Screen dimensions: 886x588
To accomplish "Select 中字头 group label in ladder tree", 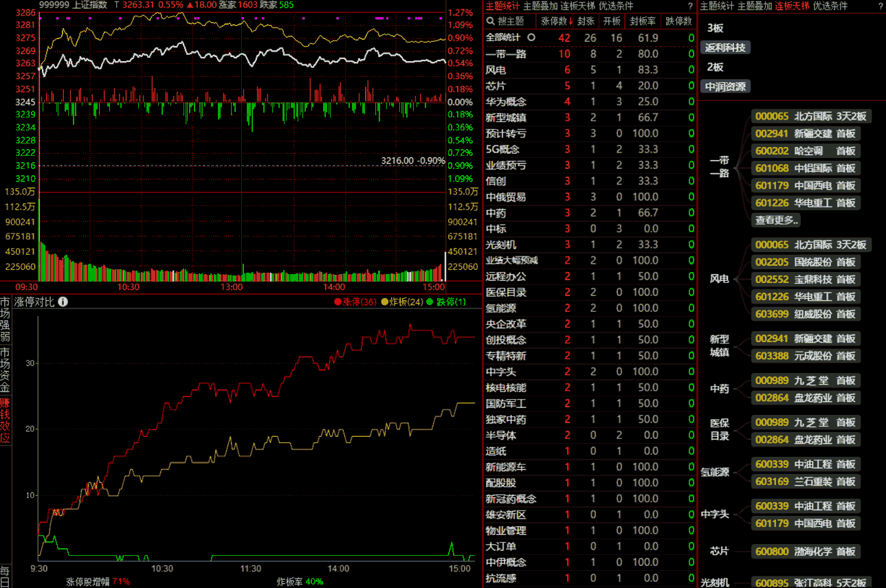I will point(714,514).
